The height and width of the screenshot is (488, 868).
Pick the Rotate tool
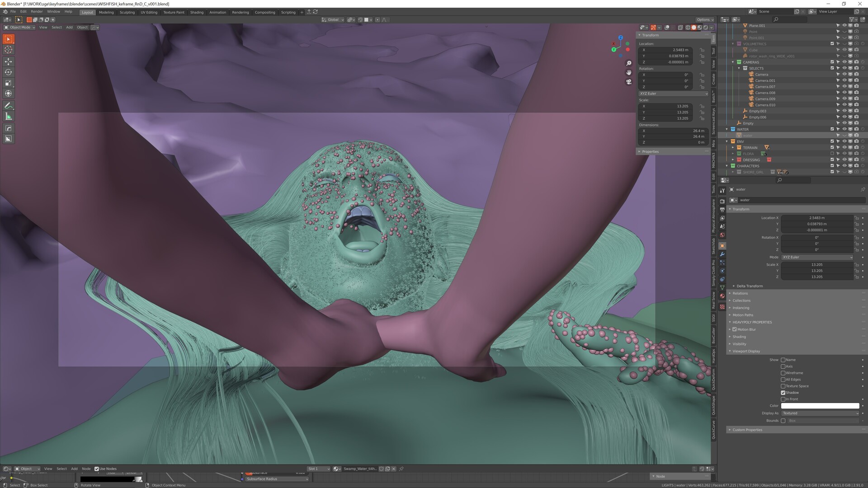click(x=8, y=72)
